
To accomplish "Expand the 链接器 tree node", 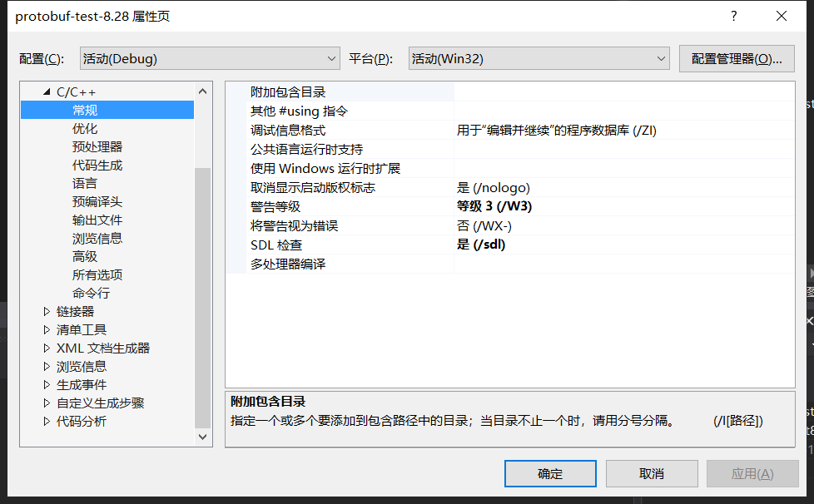I will click(47, 311).
